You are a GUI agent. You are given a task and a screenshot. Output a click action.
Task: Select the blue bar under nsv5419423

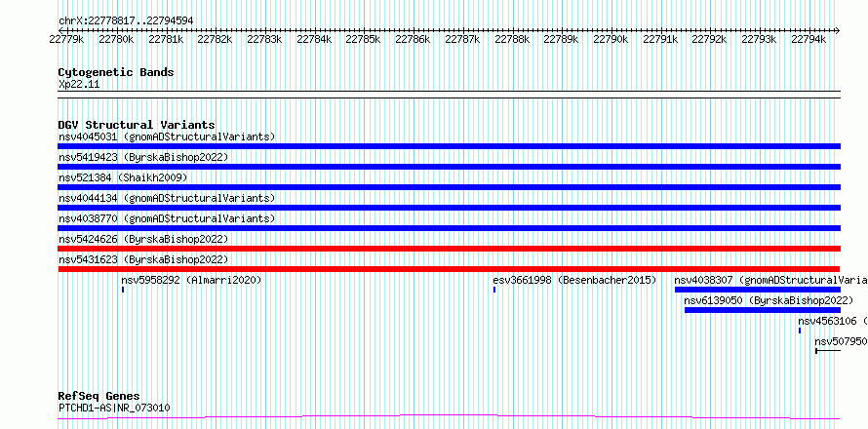[x=449, y=167]
